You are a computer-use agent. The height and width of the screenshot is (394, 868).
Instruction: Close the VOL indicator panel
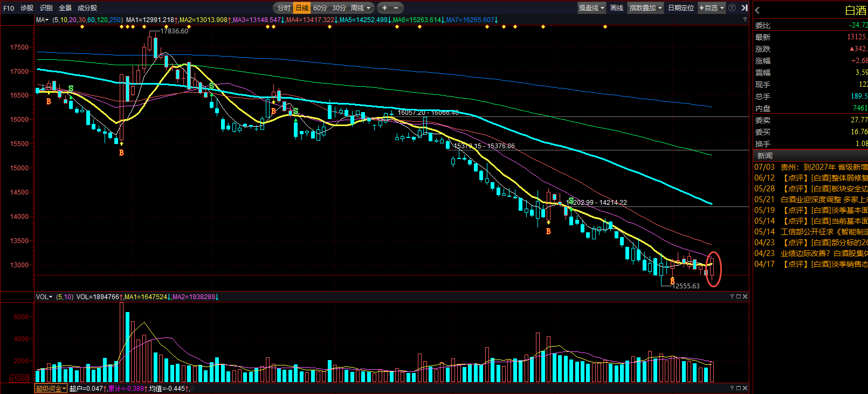tap(745, 296)
